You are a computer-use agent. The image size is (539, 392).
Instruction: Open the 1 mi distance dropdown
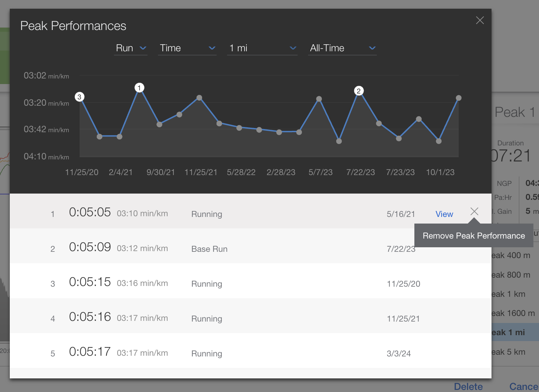pyautogui.click(x=262, y=48)
